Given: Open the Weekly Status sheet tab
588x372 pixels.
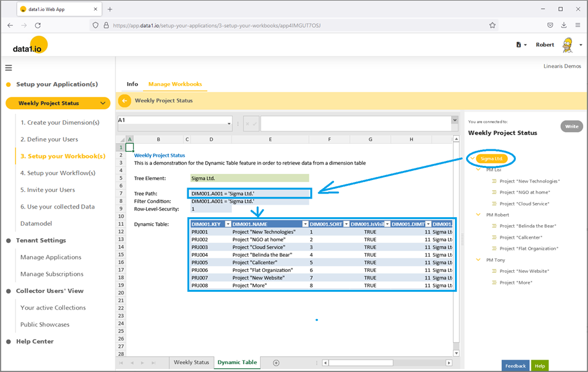Looking at the screenshot, I should pyautogui.click(x=191, y=362).
